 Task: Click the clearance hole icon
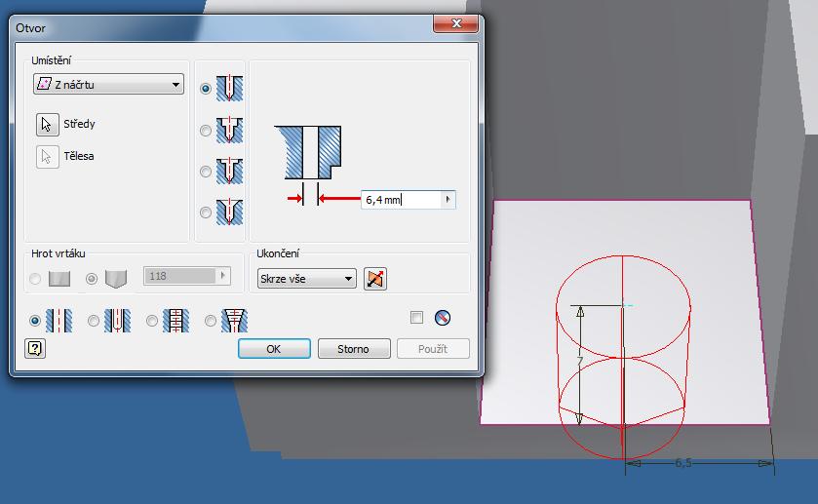[117, 321]
